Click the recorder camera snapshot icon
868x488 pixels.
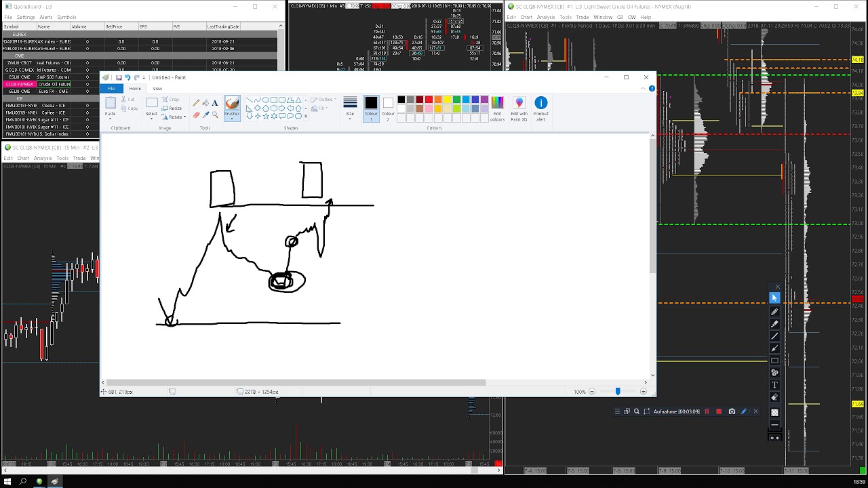[732, 411]
